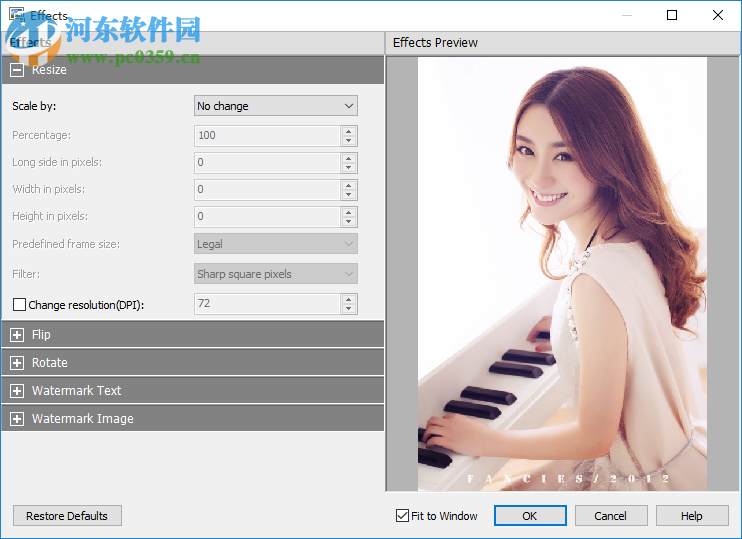
Task: Increase the DPI value with up arrow
Action: [x=349, y=299]
